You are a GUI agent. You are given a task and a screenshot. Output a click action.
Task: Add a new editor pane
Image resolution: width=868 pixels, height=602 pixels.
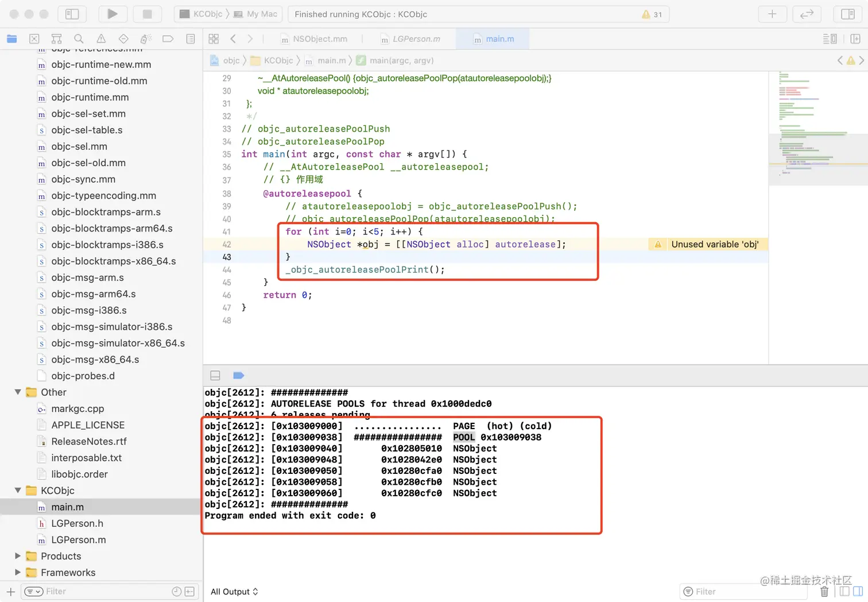tap(855, 39)
